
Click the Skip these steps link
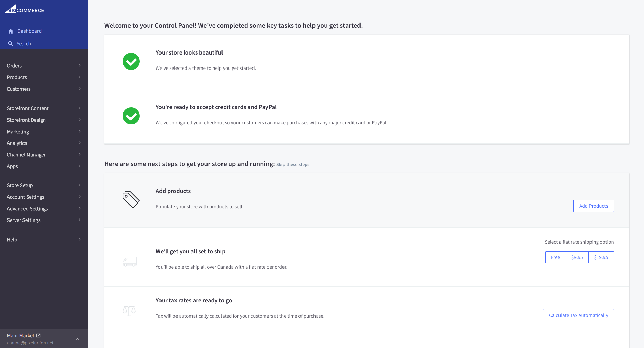[293, 165]
